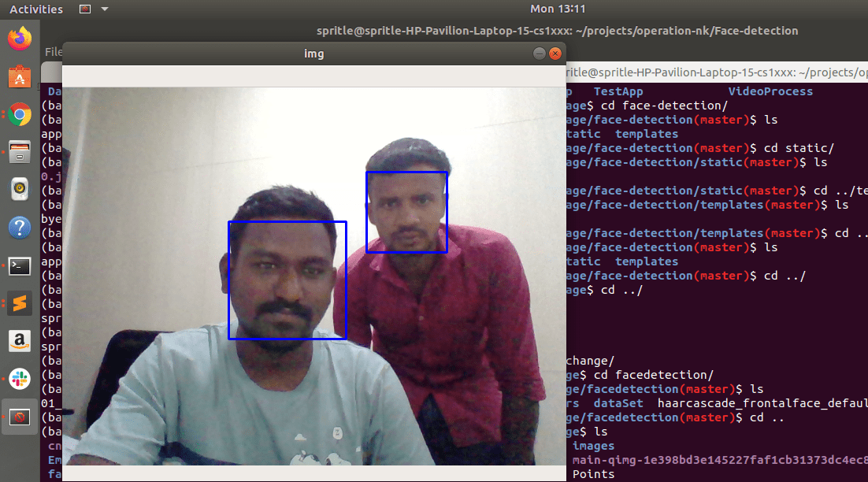Click the img window title bar
The image size is (868, 482).
[x=313, y=54]
